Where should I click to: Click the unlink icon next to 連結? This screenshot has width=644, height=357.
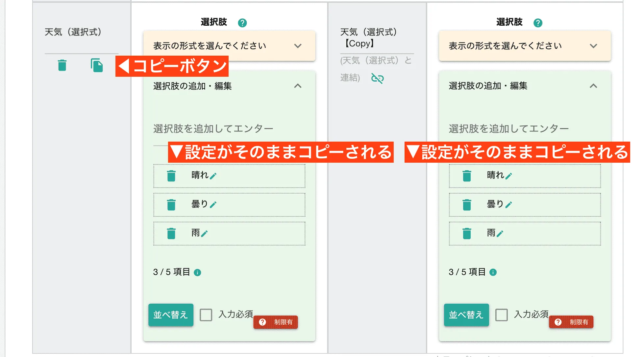click(x=378, y=79)
